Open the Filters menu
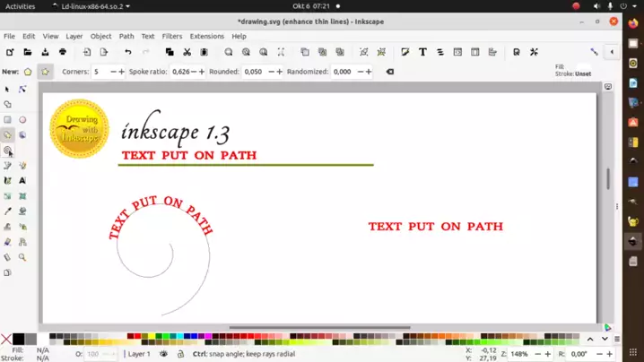Viewport: 644px width, 362px height. (171, 37)
